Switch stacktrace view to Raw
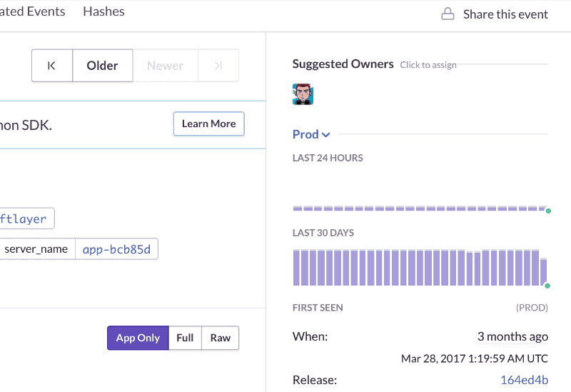Image resolution: width=571 pixels, height=392 pixels. point(221,338)
